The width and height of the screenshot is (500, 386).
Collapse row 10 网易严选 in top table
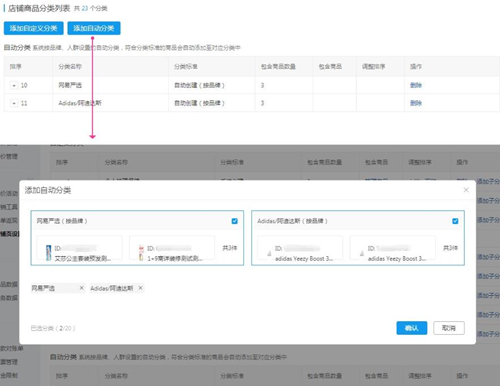coord(14,86)
